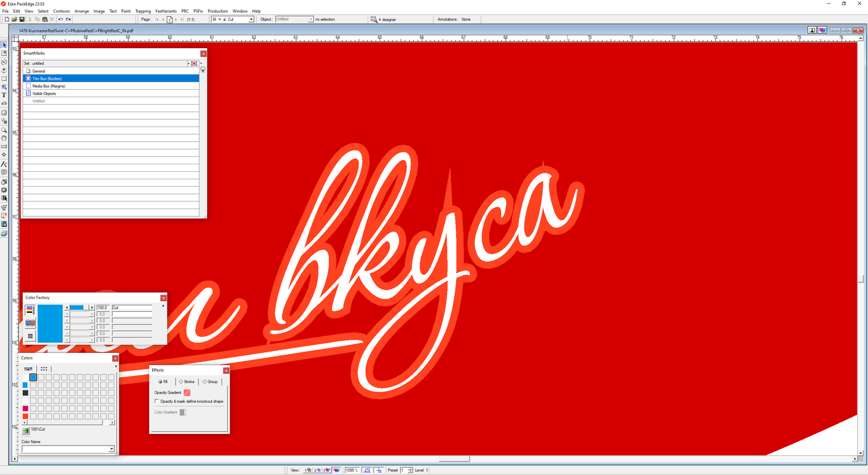868x475 pixels.
Task: Click the SmartMarks set mark icon
Action: click(x=194, y=64)
